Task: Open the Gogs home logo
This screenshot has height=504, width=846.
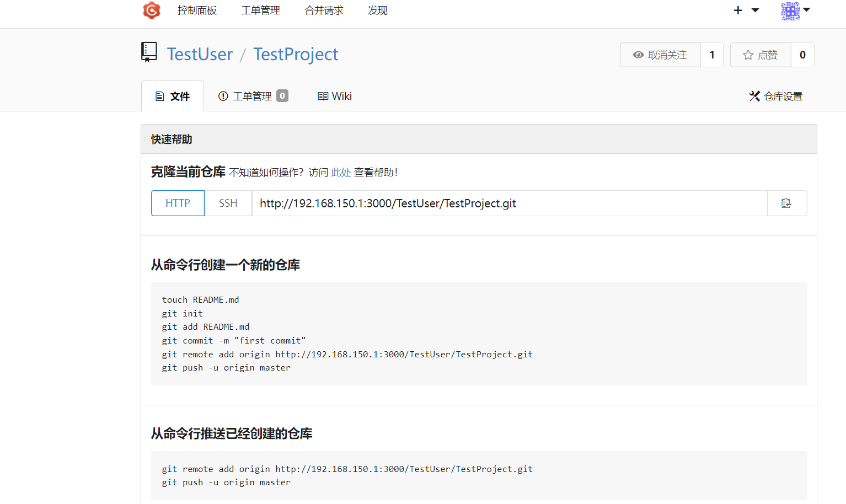Action: [152, 10]
